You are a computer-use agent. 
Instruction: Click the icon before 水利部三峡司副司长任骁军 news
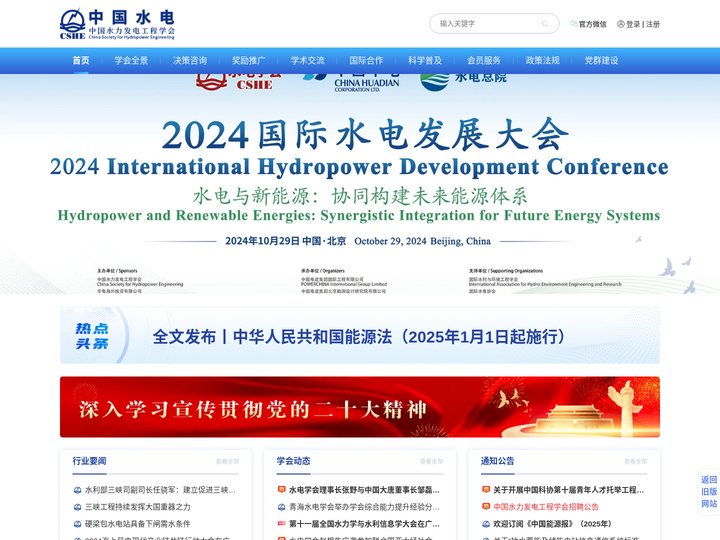click(x=78, y=490)
